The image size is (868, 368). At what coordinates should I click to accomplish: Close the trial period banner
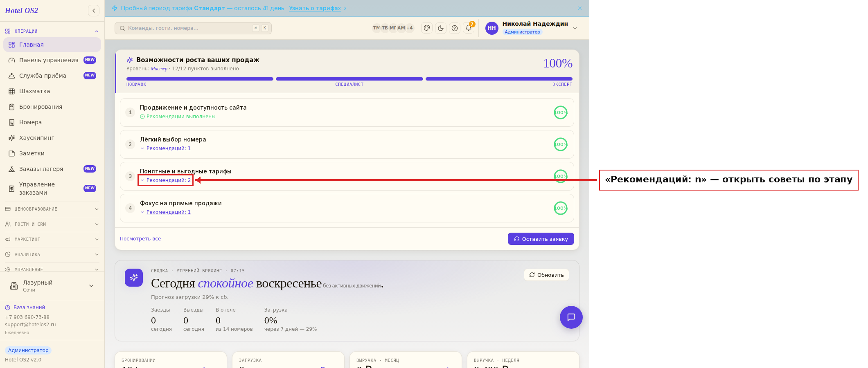click(580, 8)
